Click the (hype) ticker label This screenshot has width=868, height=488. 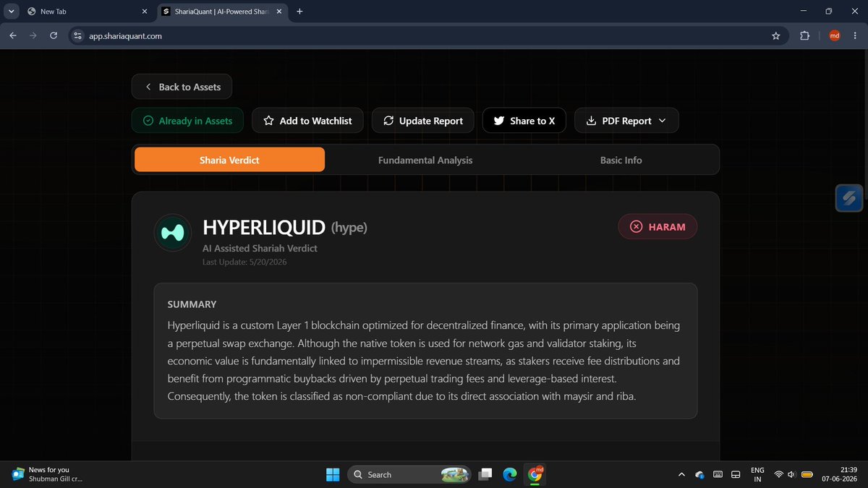(x=349, y=228)
